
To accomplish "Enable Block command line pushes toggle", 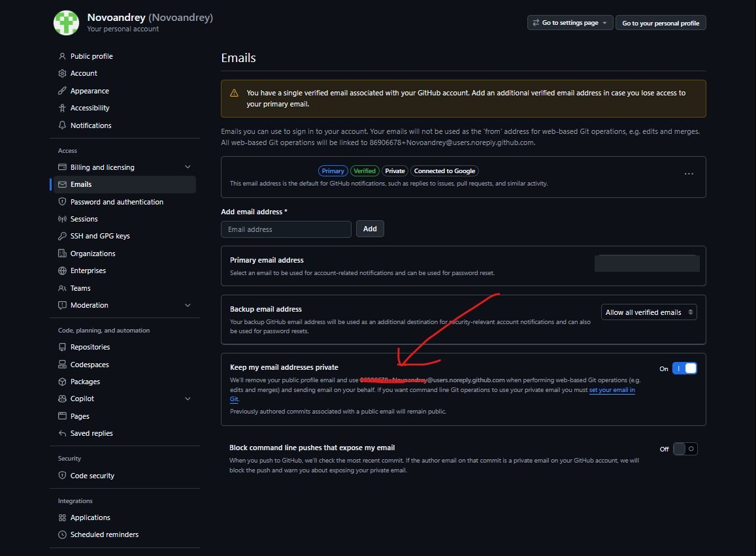I will pyautogui.click(x=685, y=449).
